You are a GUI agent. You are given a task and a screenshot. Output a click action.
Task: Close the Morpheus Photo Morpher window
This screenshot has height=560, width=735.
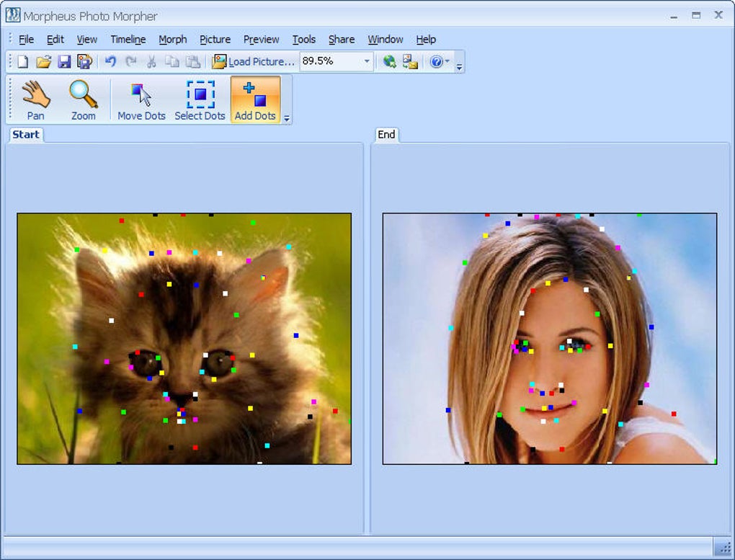718,15
